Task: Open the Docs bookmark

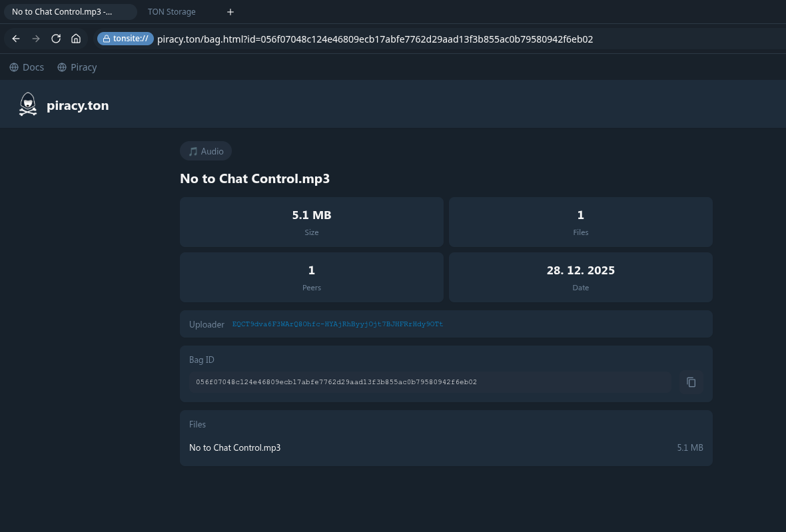Action: [27, 67]
